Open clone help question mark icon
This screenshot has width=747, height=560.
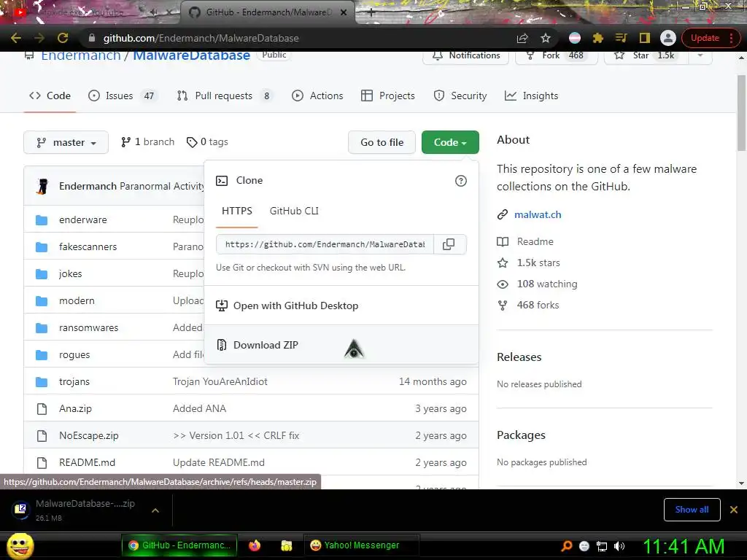click(x=461, y=181)
